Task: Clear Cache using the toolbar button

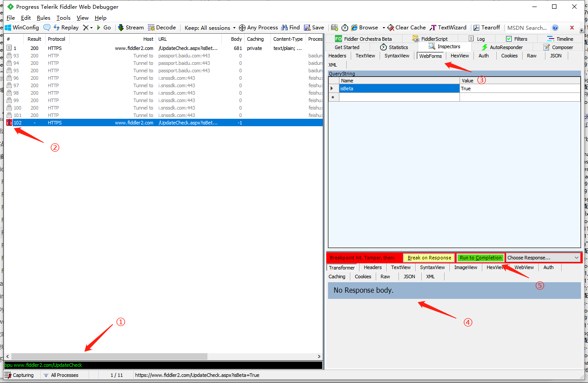Action: pos(406,27)
